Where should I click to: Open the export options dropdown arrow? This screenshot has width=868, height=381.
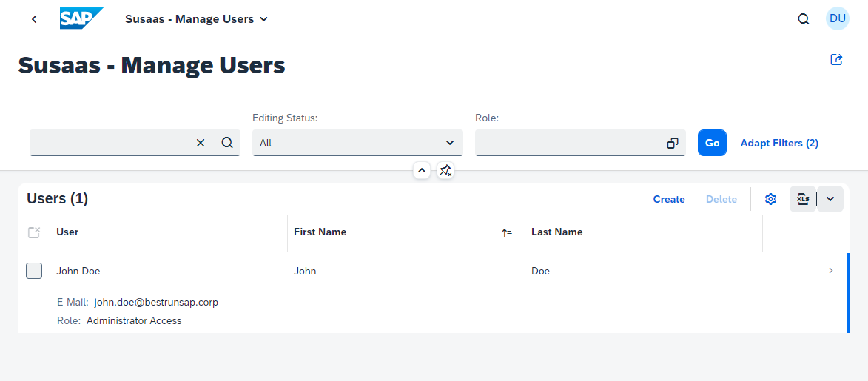830,199
